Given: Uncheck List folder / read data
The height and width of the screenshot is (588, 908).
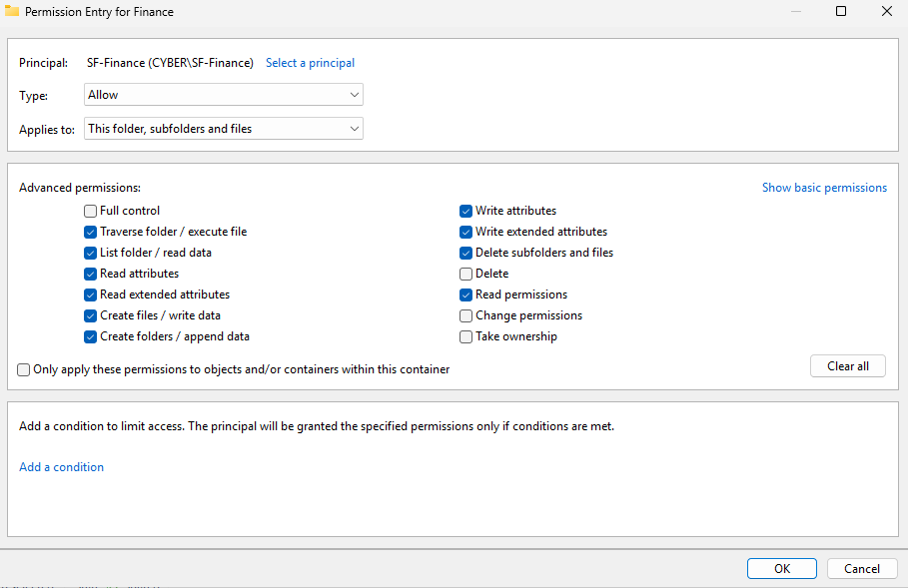Looking at the screenshot, I should tap(91, 253).
